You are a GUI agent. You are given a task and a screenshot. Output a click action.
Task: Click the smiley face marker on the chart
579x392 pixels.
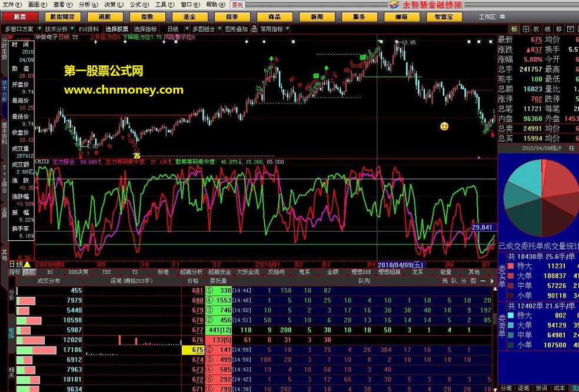click(444, 126)
